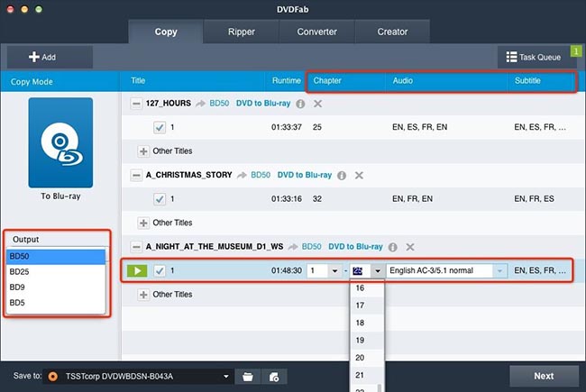
Task: Click the chapter list scrollbar
Action: pyautogui.click(x=380, y=387)
